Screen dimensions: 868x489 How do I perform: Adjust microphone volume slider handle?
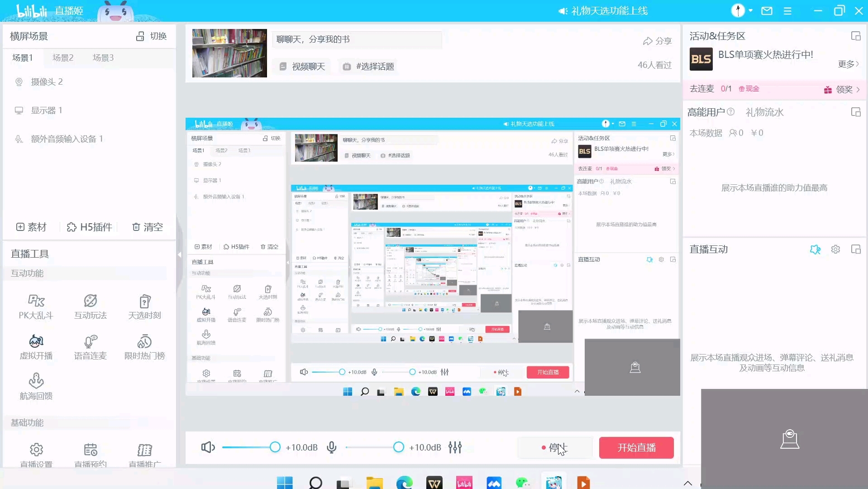point(398,447)
